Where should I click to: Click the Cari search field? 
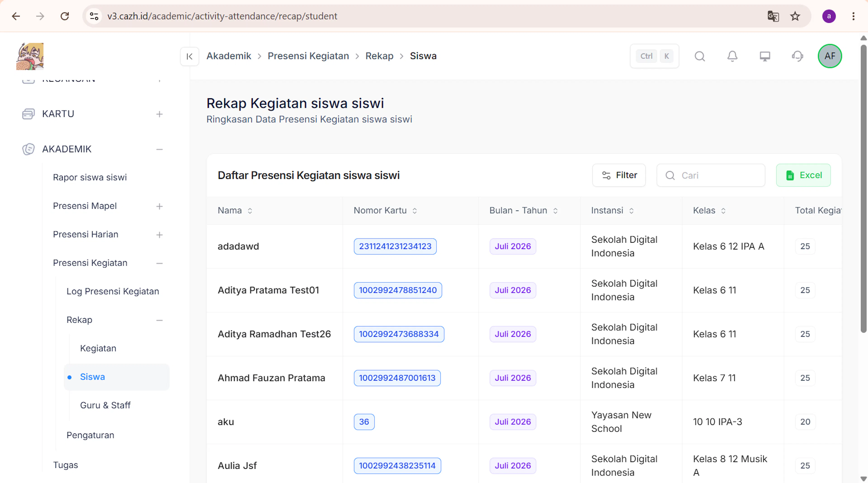pyautogui.click(x=711, y=175)
